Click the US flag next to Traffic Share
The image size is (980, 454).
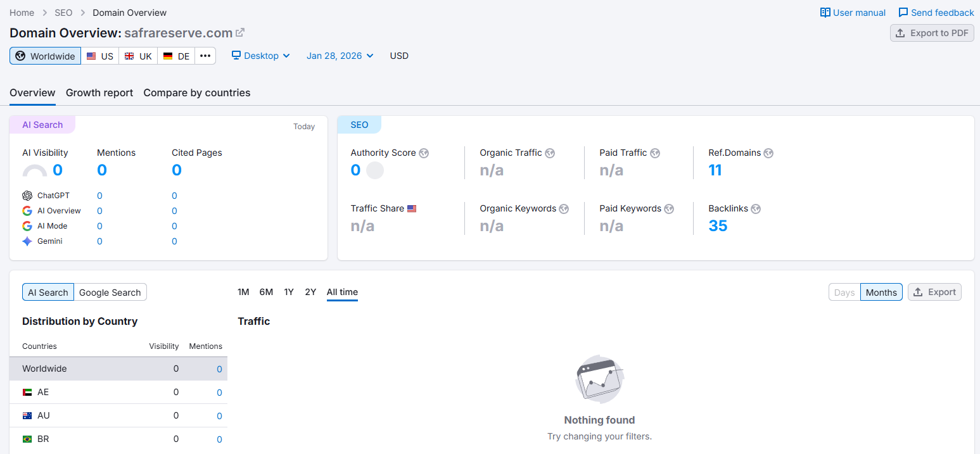(412, 208)
